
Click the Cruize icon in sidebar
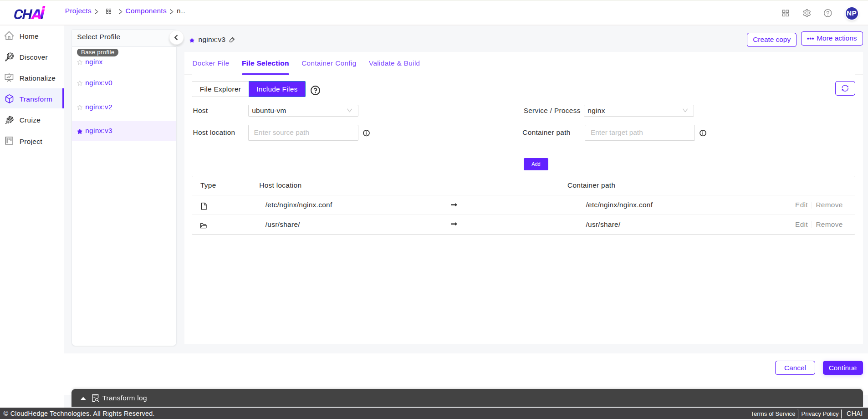(x=9, y=120)
